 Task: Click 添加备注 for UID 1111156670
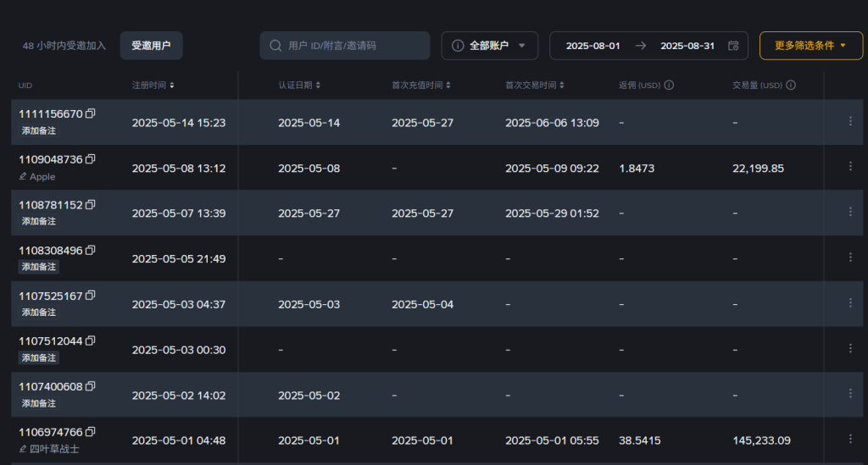39,130
